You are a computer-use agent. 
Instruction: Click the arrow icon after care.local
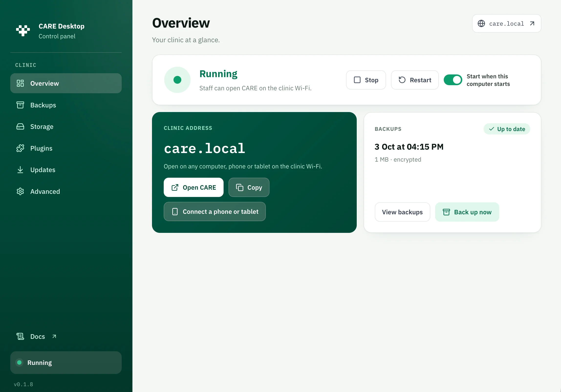tap(532, 23)
